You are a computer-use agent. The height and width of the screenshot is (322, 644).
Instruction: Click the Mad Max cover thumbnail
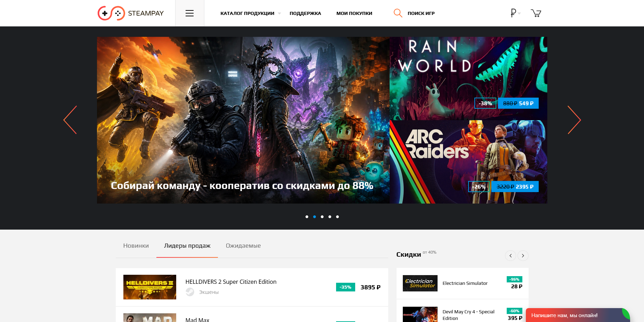tap(150, 317)
